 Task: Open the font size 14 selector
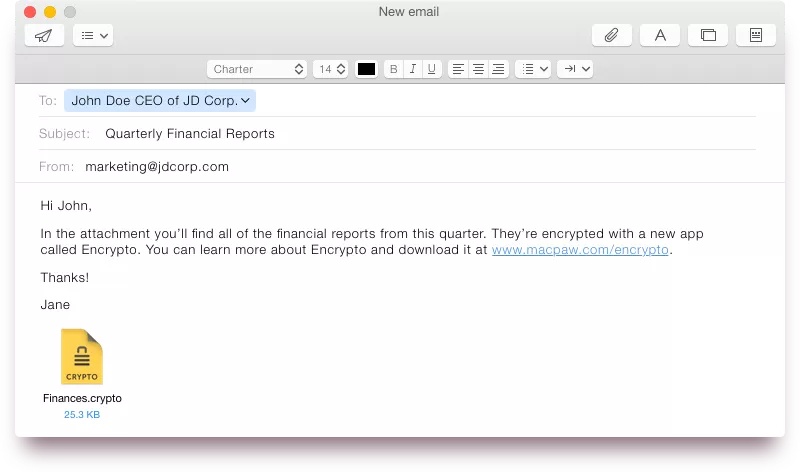330,69
